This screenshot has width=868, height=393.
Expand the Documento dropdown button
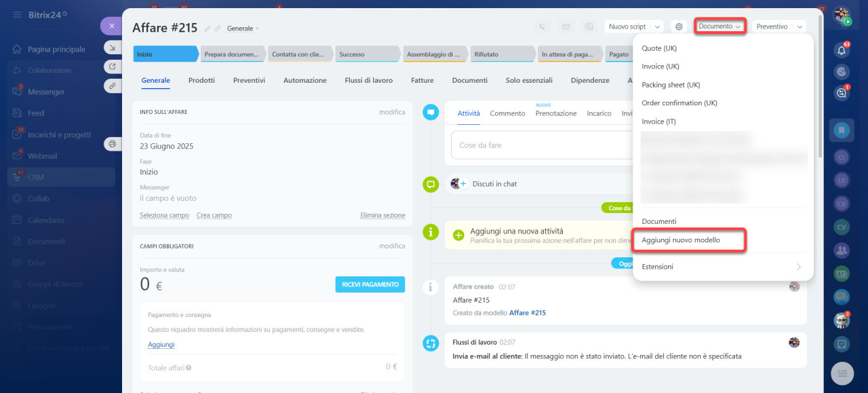[719, 26]
